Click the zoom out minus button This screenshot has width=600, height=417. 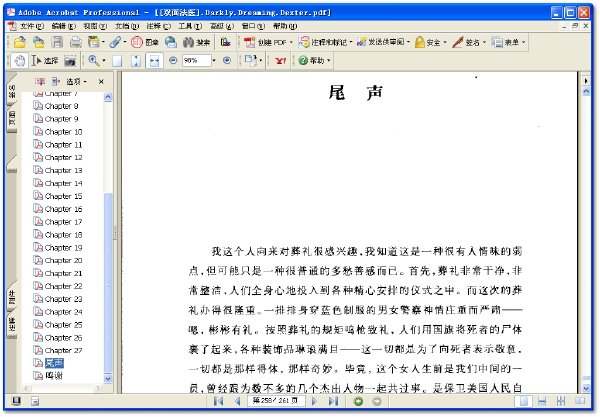[x=173, y=60]
